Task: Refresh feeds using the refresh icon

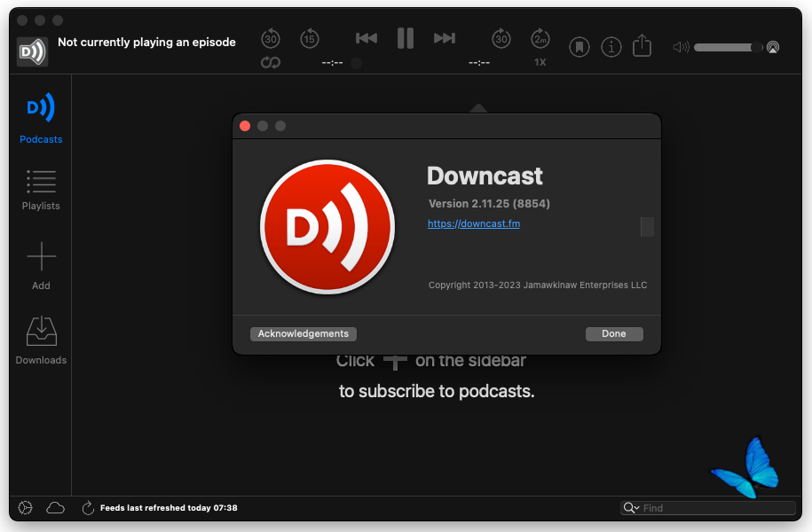Action: coord(88,508)
